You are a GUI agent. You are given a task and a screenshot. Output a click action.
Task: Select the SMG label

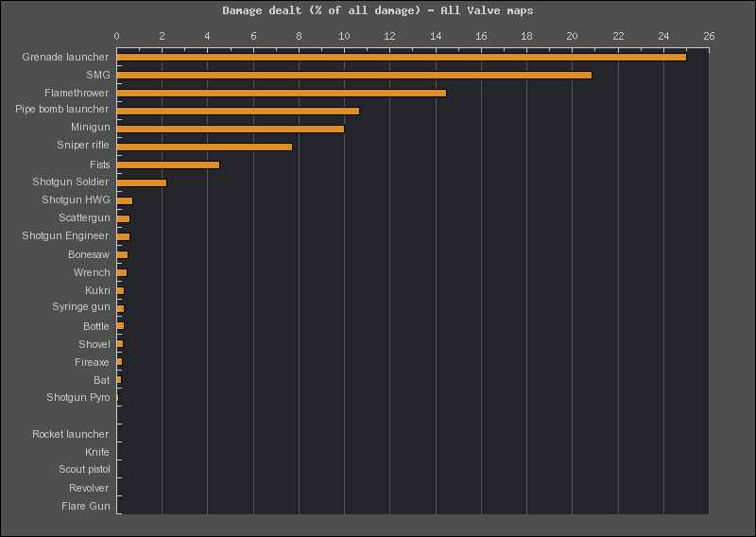click(98, 75)
